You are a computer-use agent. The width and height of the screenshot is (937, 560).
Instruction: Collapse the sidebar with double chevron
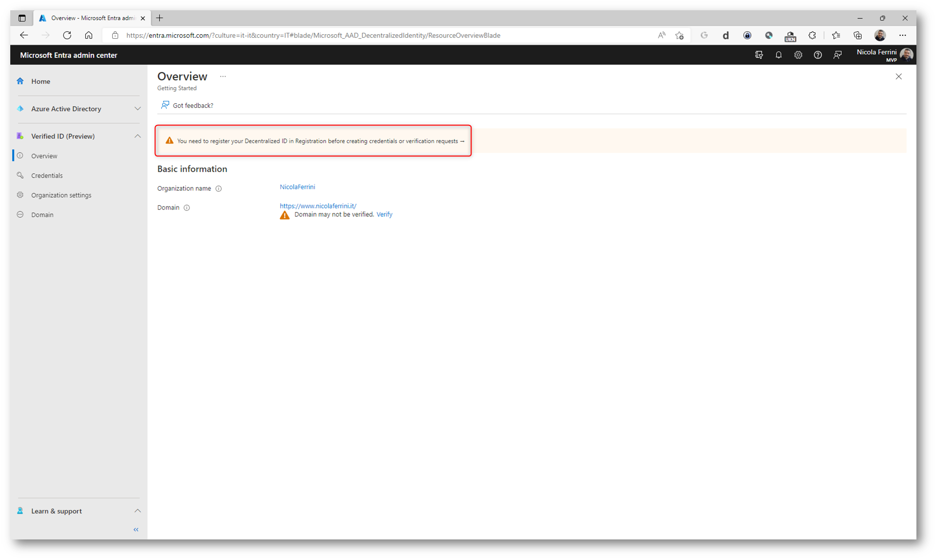pyautogui.click(x=136, y=530)
